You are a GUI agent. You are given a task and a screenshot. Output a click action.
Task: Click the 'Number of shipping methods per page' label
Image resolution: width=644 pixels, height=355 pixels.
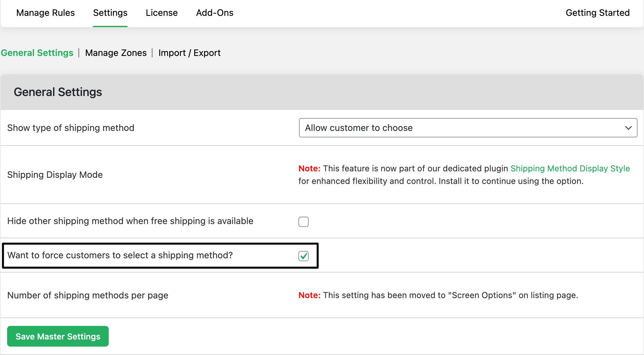(x=88, y=295)
